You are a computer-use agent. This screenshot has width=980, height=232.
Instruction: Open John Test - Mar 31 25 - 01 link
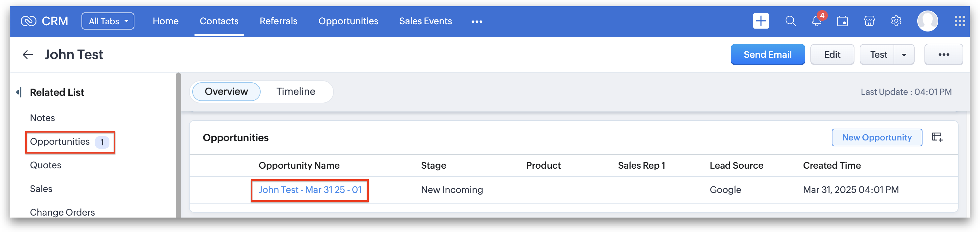310,190
